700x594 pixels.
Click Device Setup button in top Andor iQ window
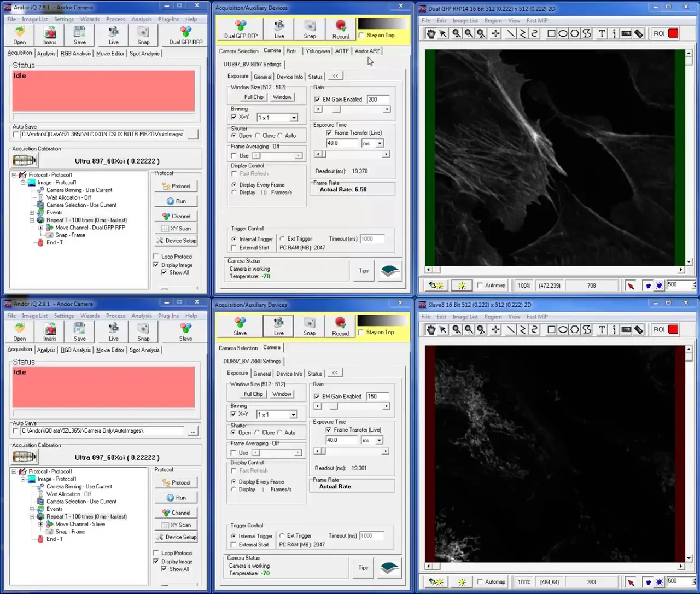point(177,241)
